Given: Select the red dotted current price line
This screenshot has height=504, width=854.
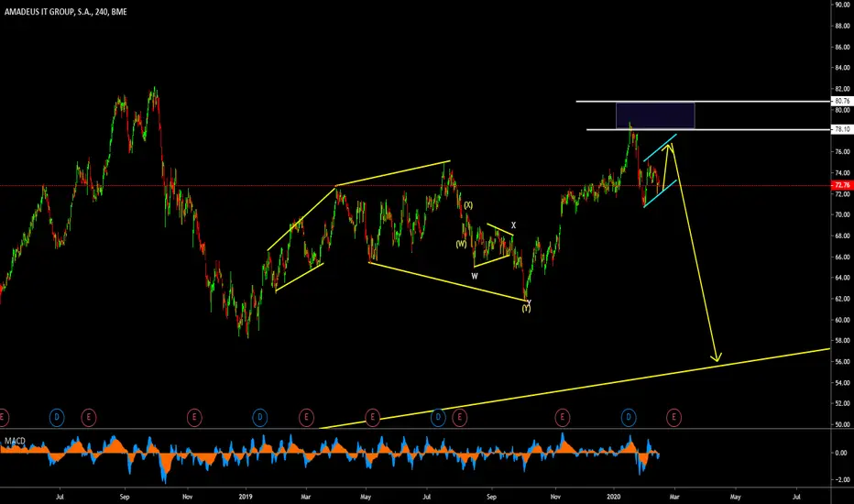Looking at the screenshot, I should pos(415,186).
